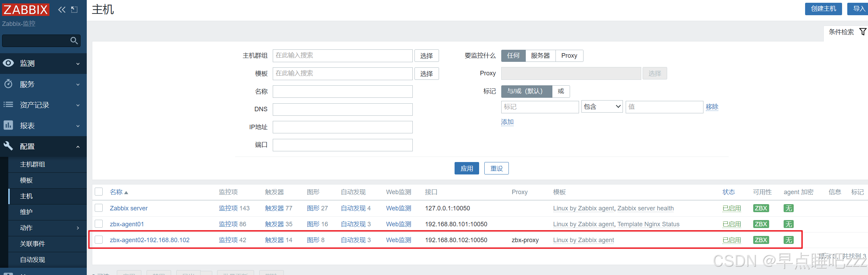The height and width of the screenshot is (275, 868).
Task: Click 无 encryption badge for zbx-agent02 row
Action: 788,240
